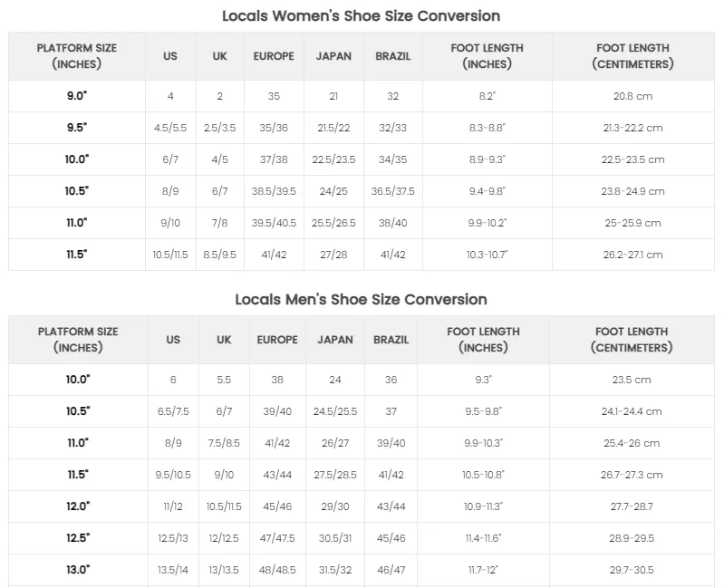
Task: Select the '38.5/39.5' Europe size cell
Action: point(274,191)
